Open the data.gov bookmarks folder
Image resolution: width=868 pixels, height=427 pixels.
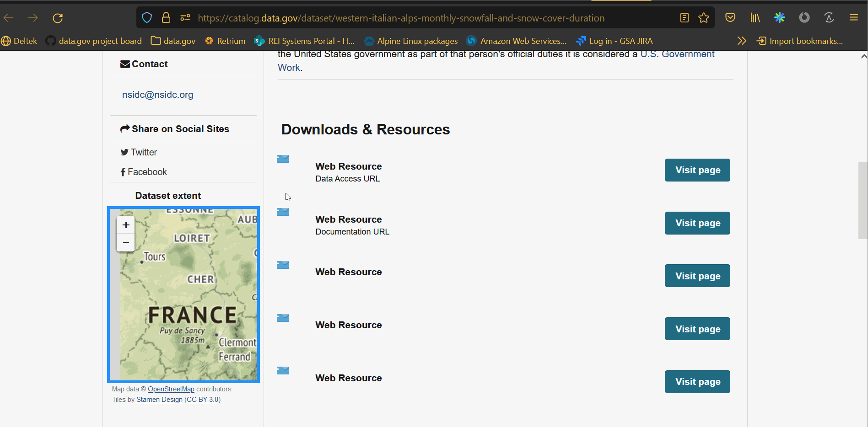pyautogui.click(x=173, y=41)
